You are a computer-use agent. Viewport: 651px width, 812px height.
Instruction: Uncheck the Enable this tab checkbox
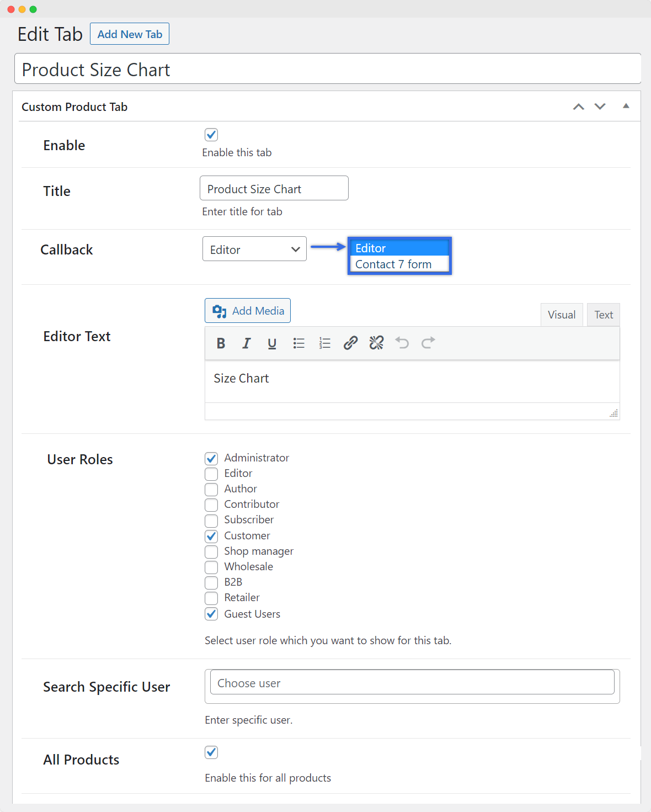tap(211, 135)
